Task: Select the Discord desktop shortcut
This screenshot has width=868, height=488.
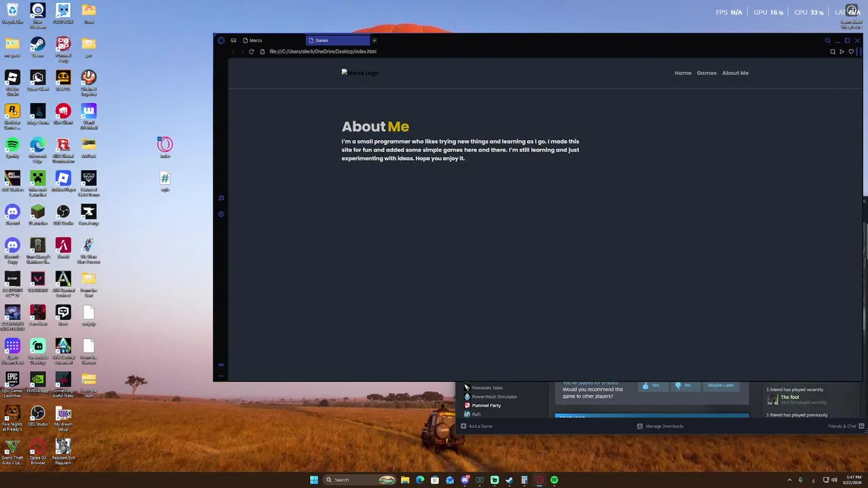Action: coord(12,215)
